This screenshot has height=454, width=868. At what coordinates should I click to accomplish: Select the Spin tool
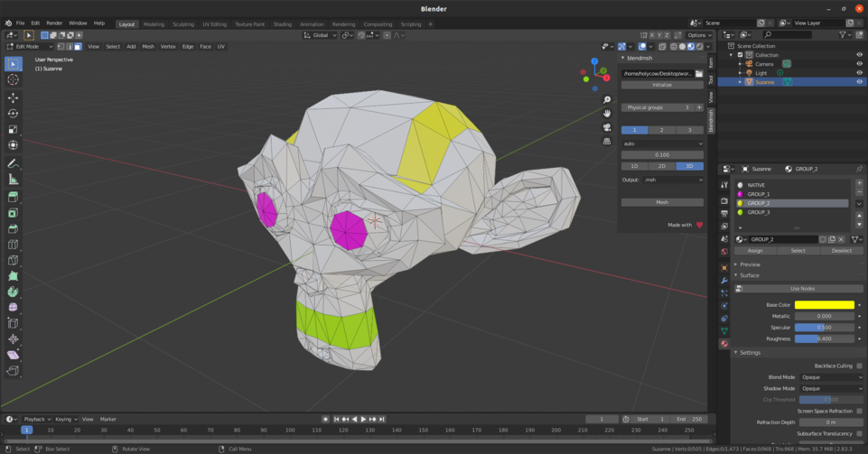click(x=14, y=292)
